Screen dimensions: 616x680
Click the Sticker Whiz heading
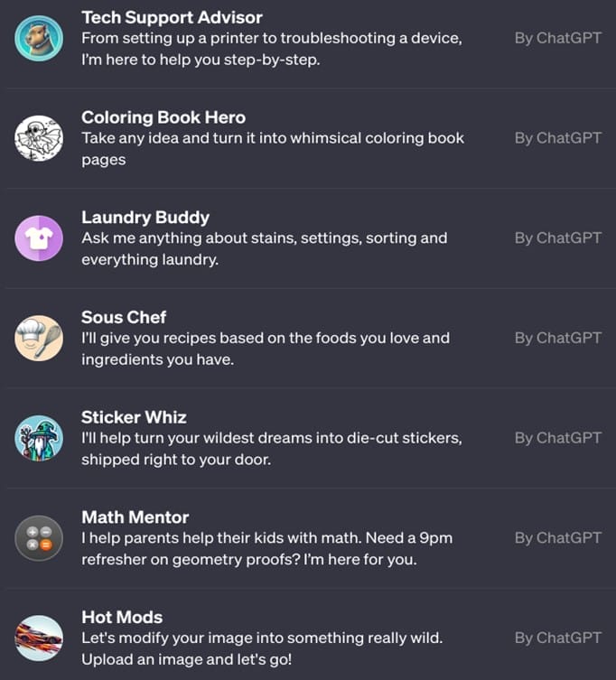[x=134, y=417]
